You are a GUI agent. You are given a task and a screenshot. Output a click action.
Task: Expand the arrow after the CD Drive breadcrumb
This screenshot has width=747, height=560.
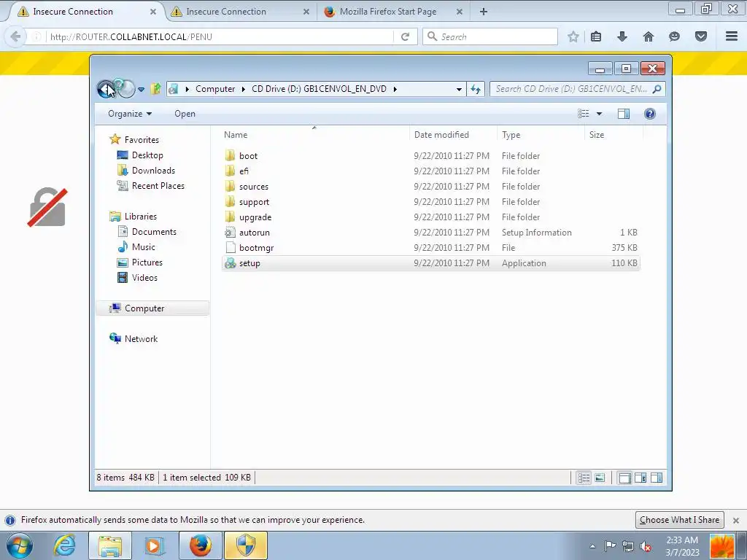(395, 89)
